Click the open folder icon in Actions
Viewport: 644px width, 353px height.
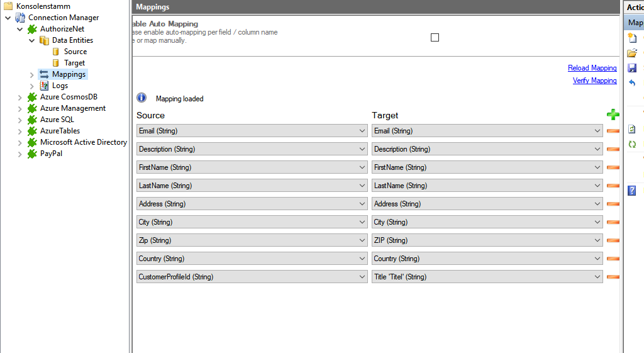632,53
